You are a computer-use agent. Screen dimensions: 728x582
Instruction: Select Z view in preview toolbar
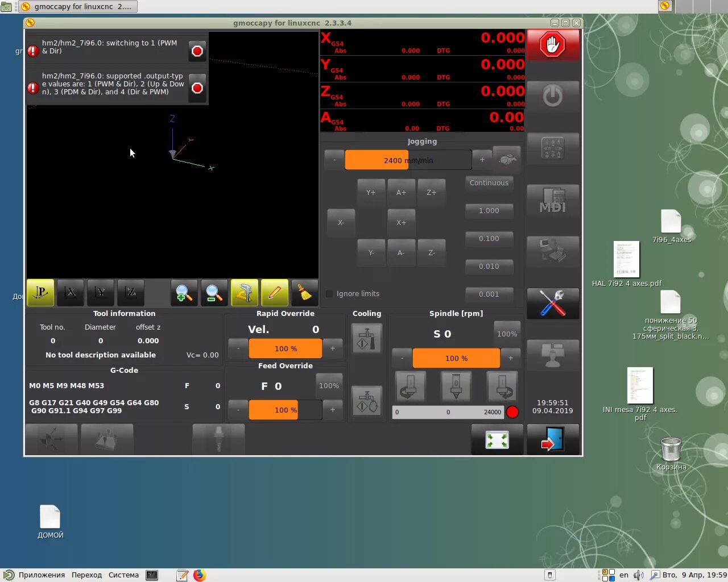pos(131,293)
